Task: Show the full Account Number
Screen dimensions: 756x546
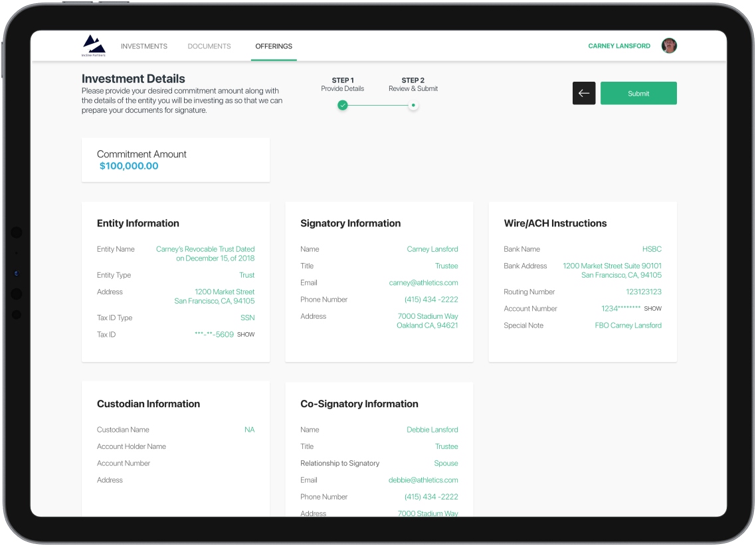Action: pos(652,309)
